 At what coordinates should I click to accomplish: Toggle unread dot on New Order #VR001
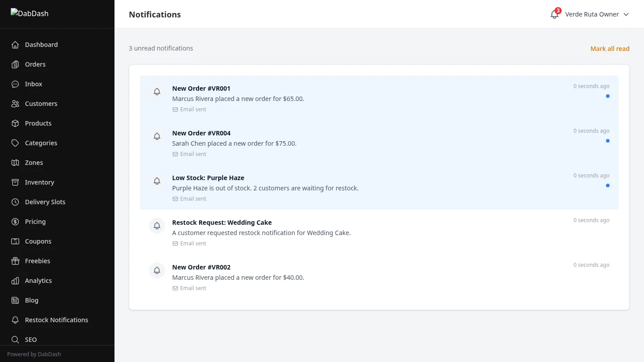pyautogui.click(x=607, y=96)
